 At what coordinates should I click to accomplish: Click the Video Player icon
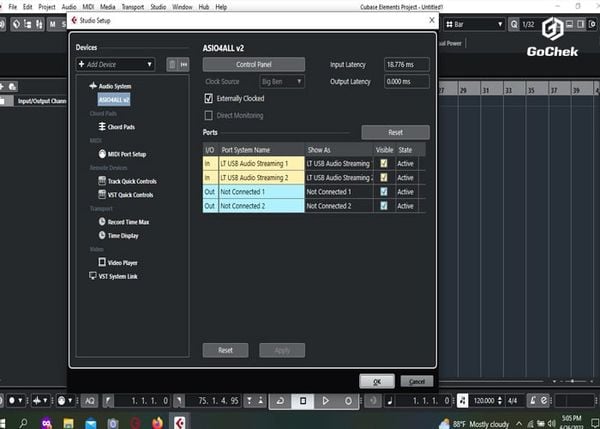(x=102, y=262)
